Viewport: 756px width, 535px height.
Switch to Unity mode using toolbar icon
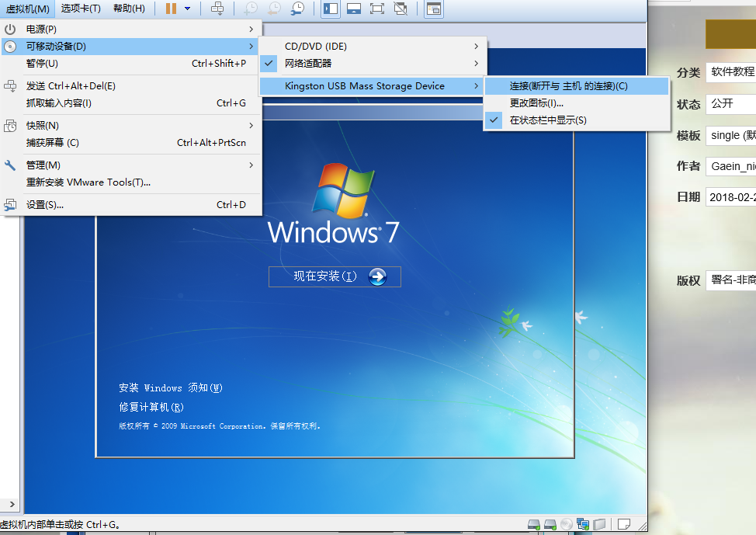coord(401,9)
